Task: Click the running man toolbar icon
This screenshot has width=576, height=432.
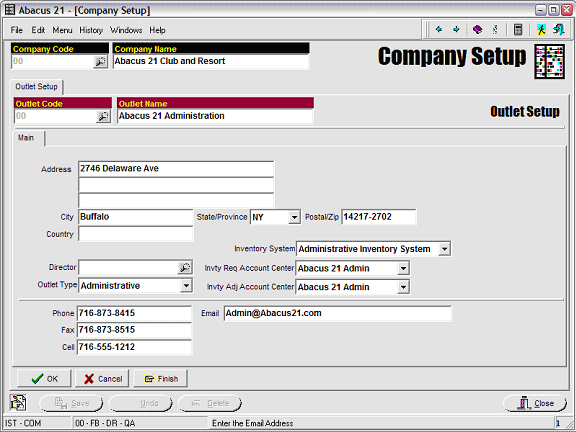Action: [x=541, y=29]
